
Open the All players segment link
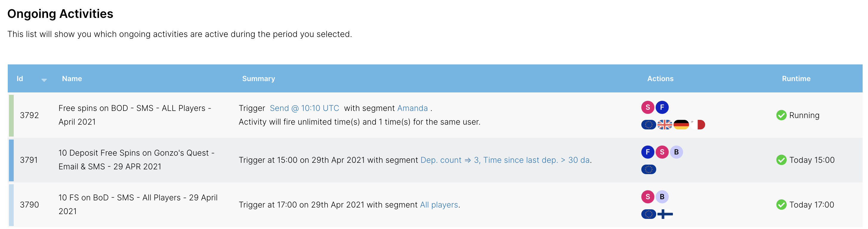point(439,205)
